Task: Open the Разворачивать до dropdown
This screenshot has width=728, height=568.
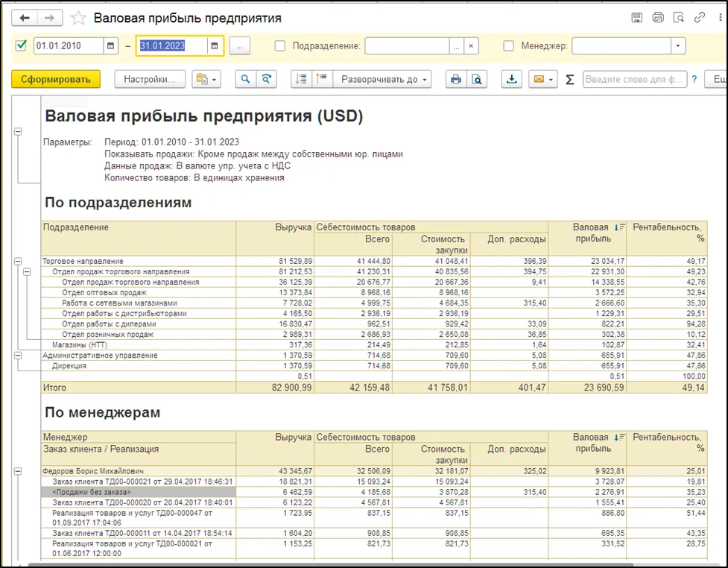Action: [x=382, y=79]
